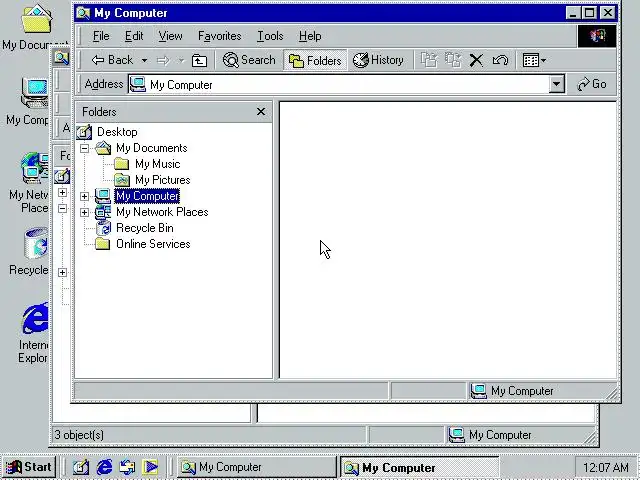Click the Start button
640x480 pixels.
coord(28,467)
